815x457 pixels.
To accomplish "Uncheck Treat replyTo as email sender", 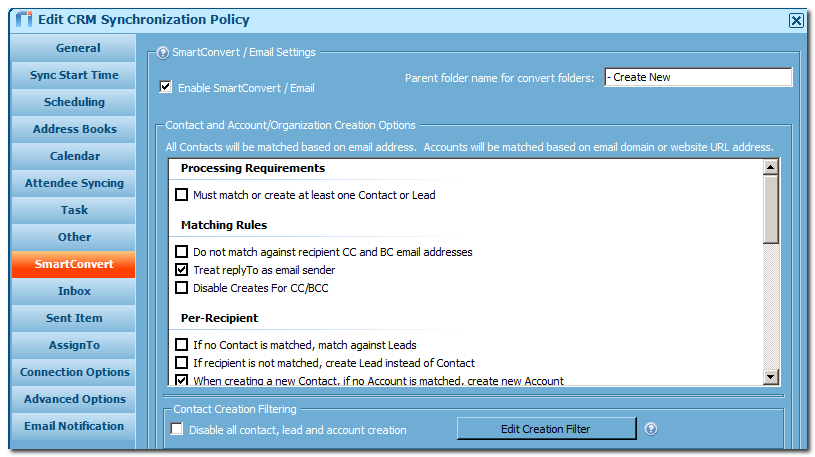I will pyautogui.click(x=181, y=270).
